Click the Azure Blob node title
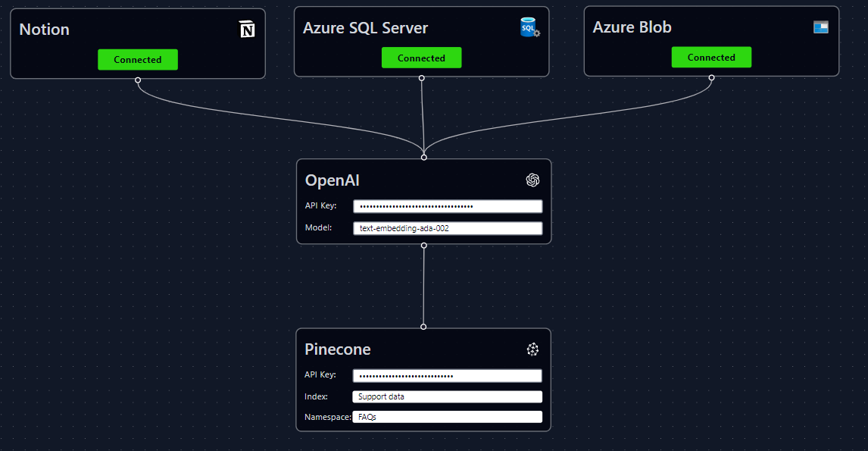This screenshot has height=451, width=868. click(x=632, y=27)
